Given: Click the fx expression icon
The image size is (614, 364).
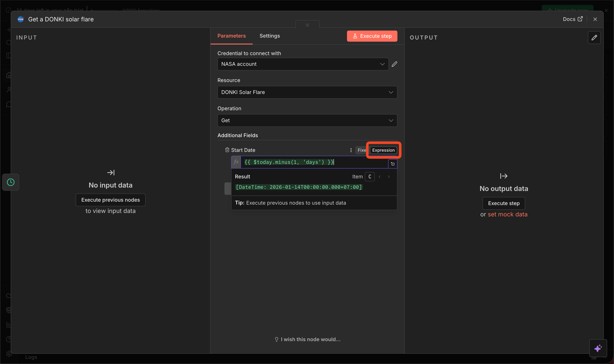Looking at the screenshot, I should click(236, 162).
